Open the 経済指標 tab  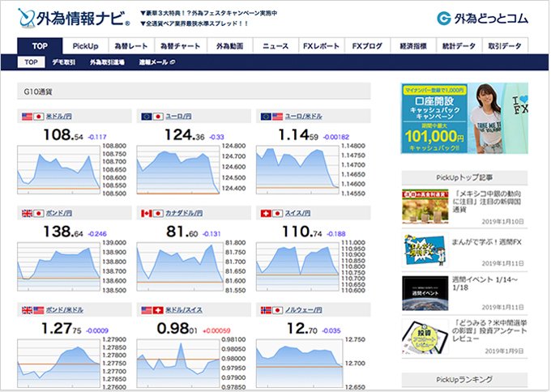(413, 46)
